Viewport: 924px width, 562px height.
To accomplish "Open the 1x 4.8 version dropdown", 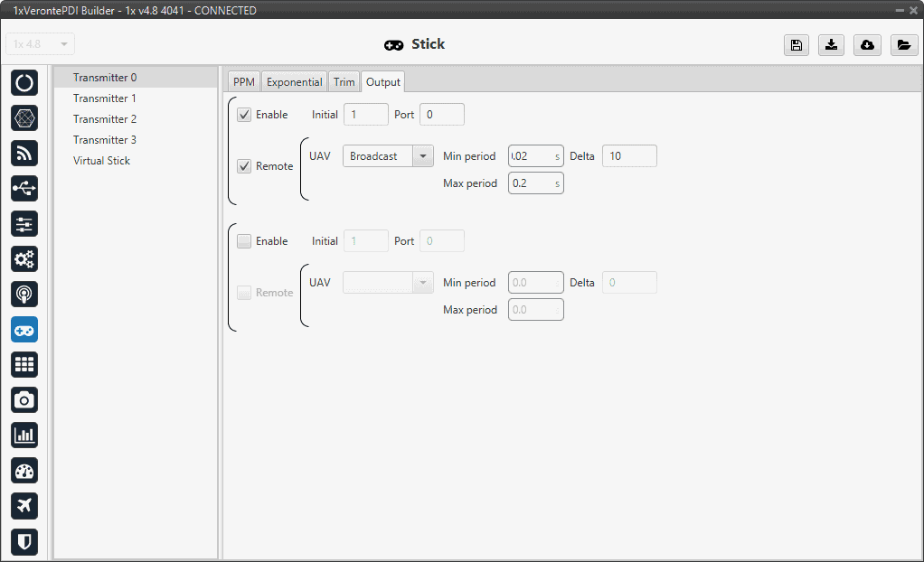I will pos(41,44).
